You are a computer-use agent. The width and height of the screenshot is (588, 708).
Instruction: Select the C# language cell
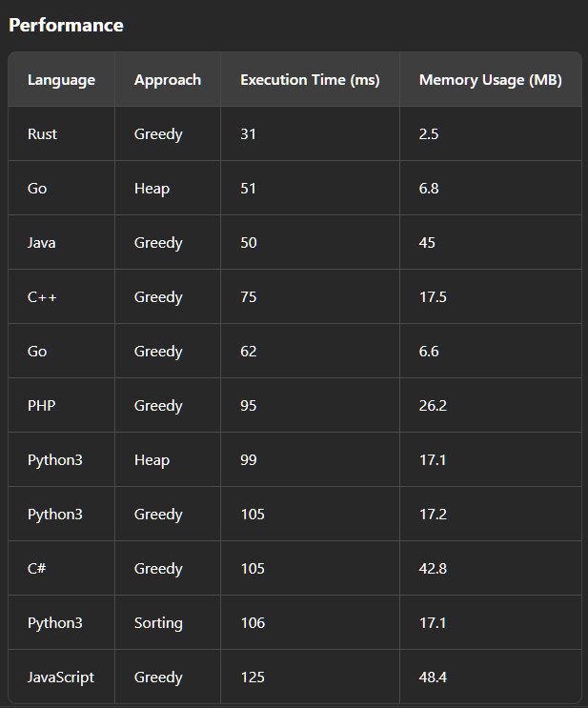(x=36, y=569)
